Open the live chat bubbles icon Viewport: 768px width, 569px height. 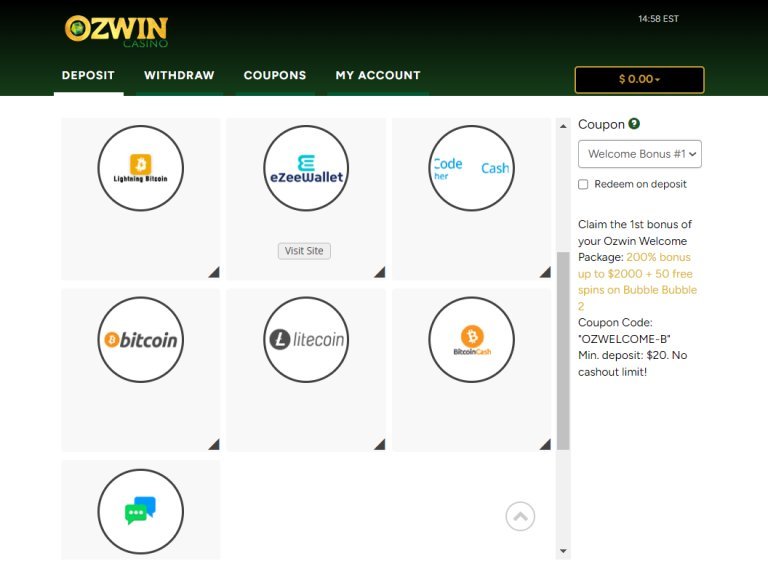tap(141, 511)
